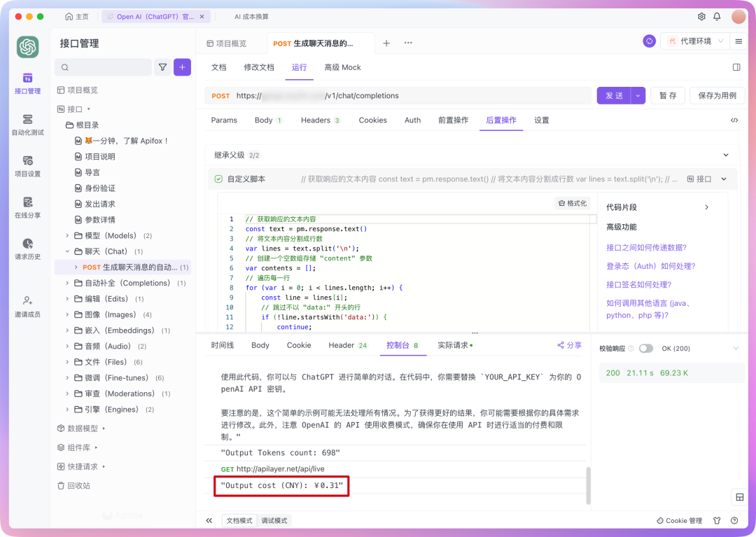Open the 接口之间如何传递数据? link
The image size is (756, 537).
(x=646, y=247)
